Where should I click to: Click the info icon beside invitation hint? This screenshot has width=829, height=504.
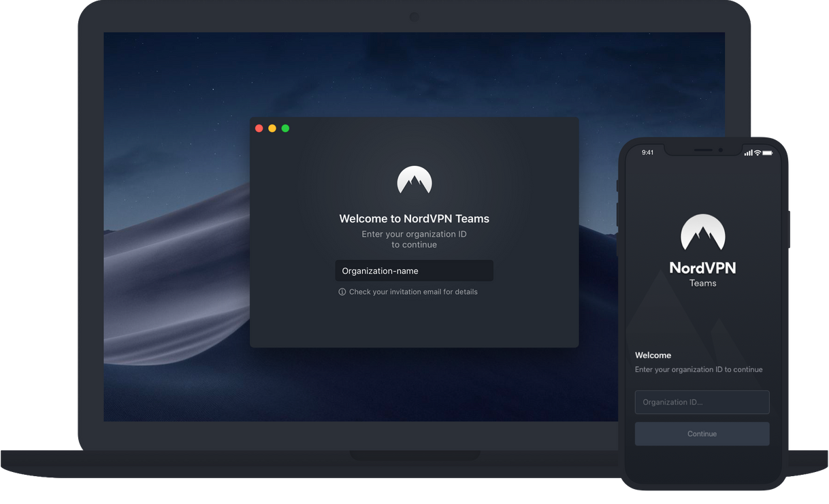[x=342, y=292]
